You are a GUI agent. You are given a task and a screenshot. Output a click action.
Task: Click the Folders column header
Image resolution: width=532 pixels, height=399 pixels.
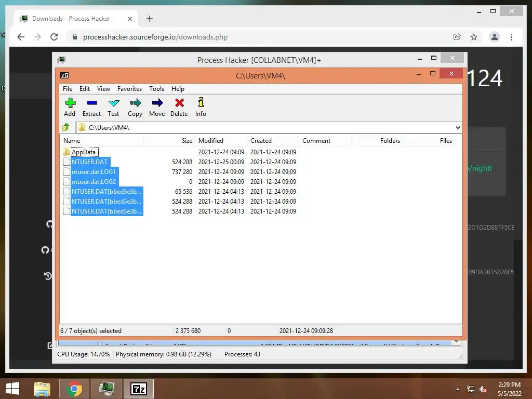click(377, 140)
